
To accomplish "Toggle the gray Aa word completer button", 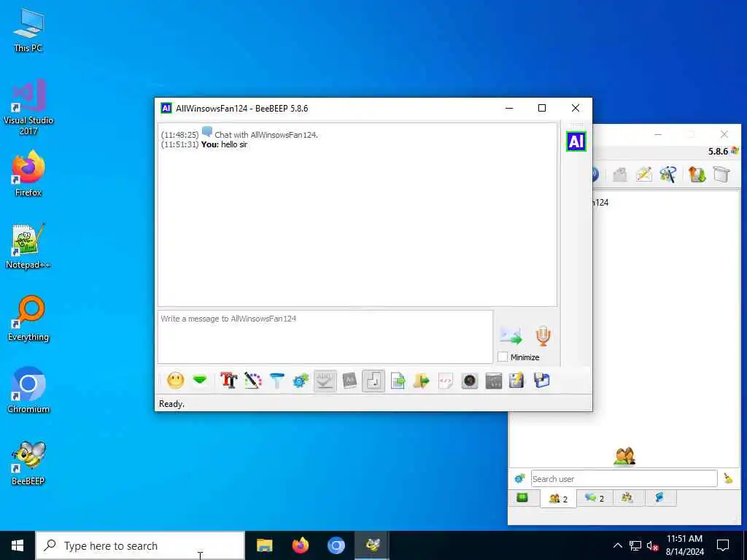I will pos(349,381).
